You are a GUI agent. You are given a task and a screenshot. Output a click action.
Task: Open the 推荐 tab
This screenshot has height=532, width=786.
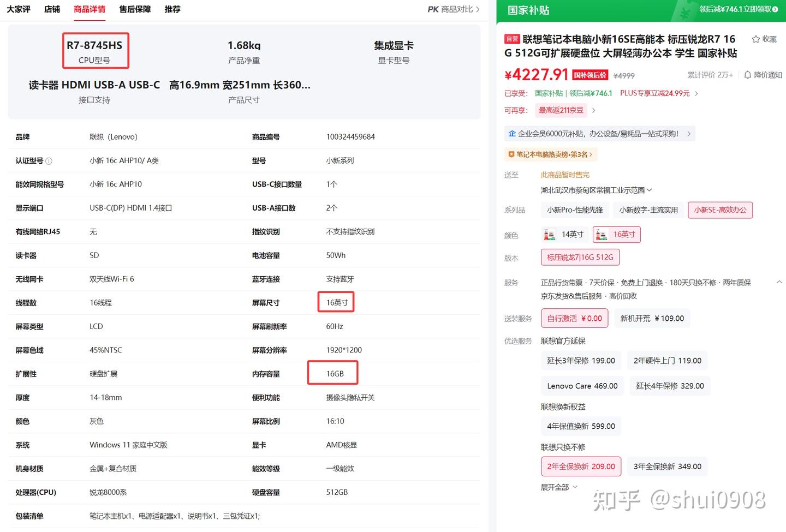coord(172,9)
